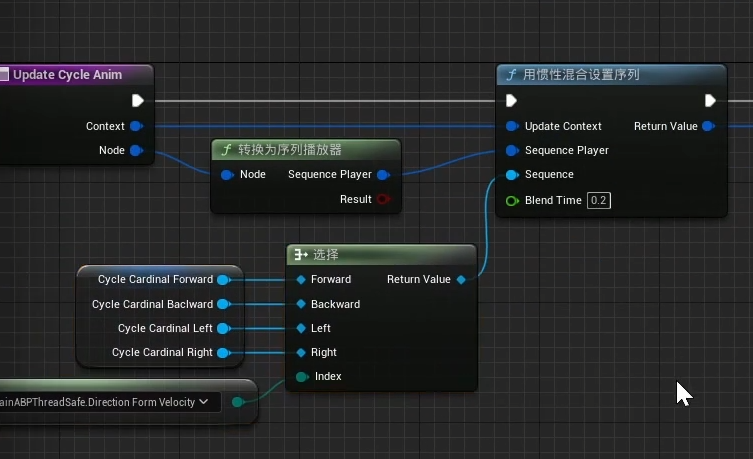Click the Node output pin on Update Cycle Anim
The width and height of the screenshot is (753, 459).
136,150
